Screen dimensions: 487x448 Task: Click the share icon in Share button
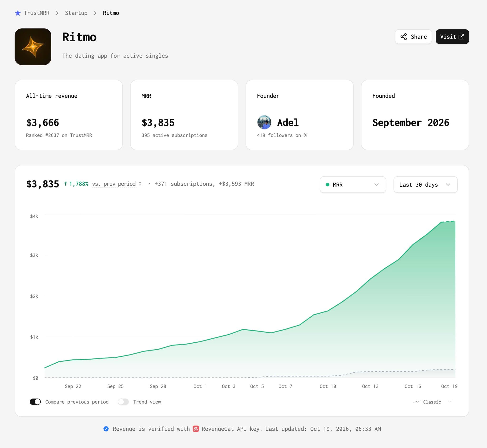coord(403,37)
